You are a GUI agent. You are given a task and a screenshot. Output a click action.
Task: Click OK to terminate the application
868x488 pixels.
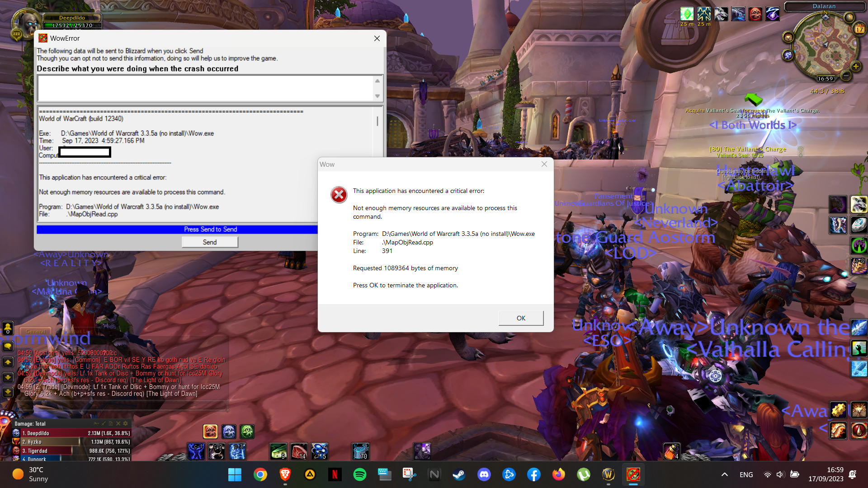[x=521, y=318]
